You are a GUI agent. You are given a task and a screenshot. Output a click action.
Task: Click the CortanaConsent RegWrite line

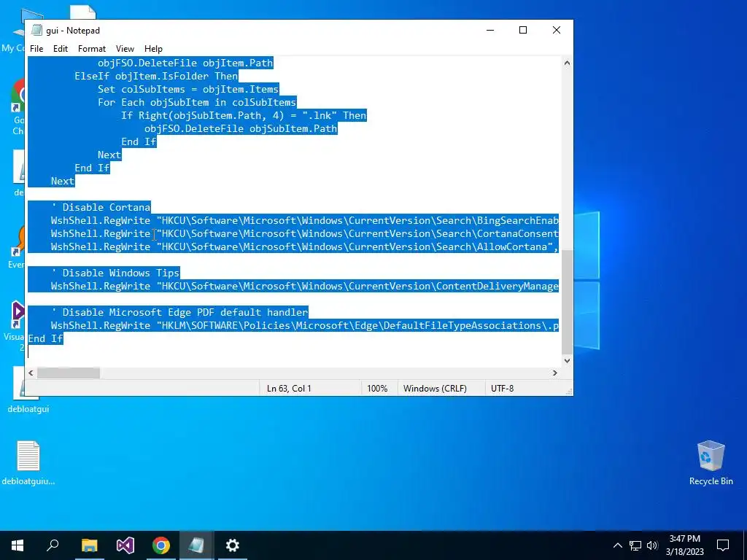(304, 234)
